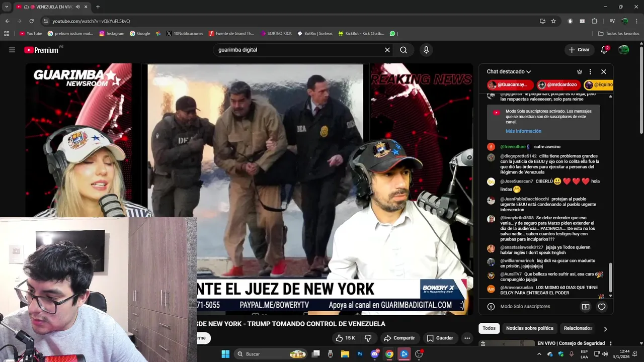Click inside the YouTube search field
This screenshot has width=644, height=362.
click(x=297, y=50)
